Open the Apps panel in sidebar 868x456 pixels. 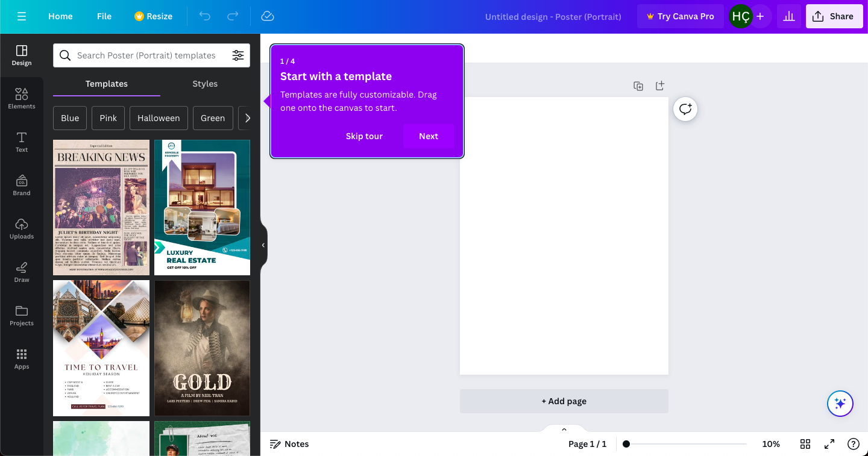[x=22, y=358]
